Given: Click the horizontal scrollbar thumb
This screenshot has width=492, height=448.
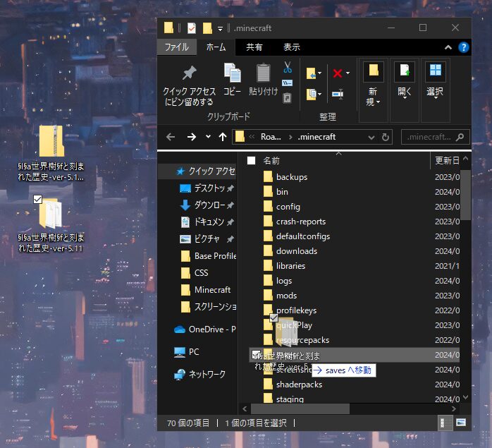Looking at the screenshot, I should pyautogui.click(x=300, y=408).
